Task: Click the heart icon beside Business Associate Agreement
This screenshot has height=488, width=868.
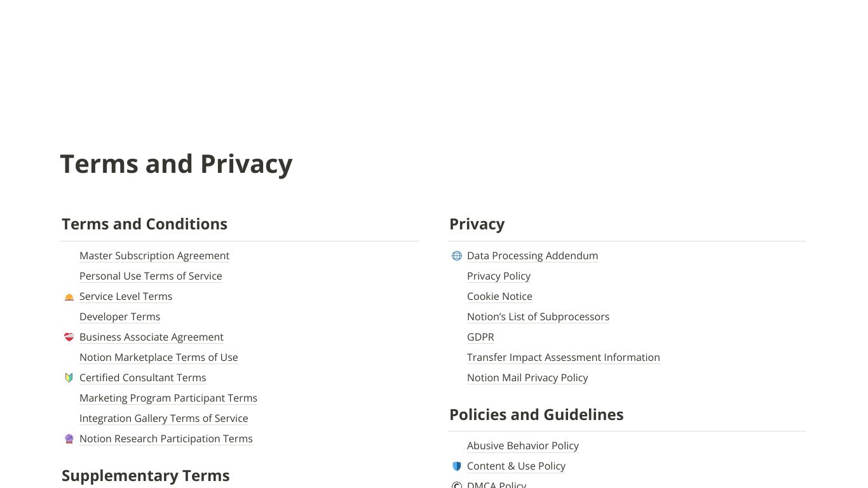Action: click(69, 337)
